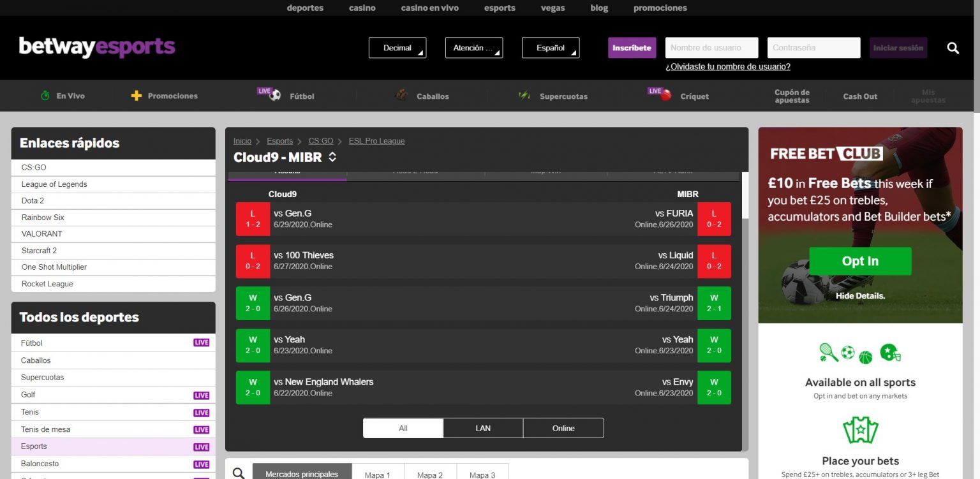Open the Español language dropdown
This screenshot has height=479, width=980.
click(551, 48)
